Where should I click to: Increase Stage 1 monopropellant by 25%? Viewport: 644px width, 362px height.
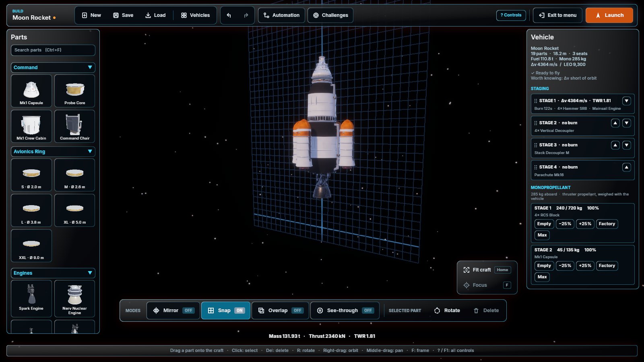click(x=585, y=224)
